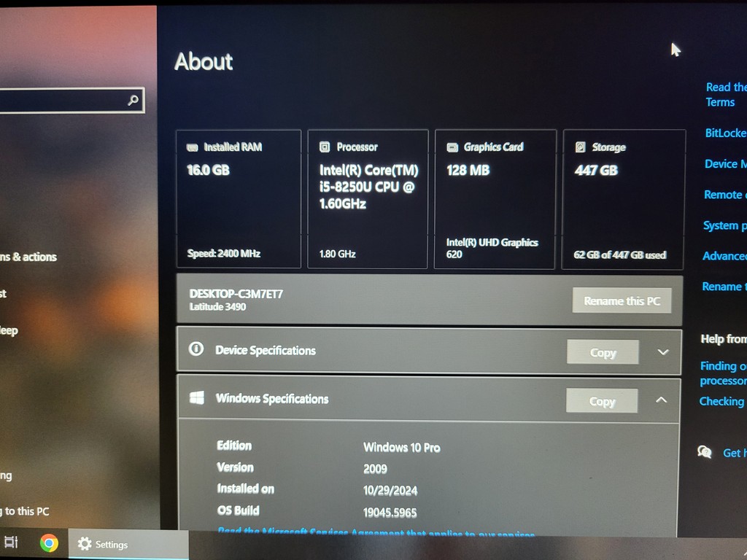Open the System protection link
Image resolution: width=747 pixels, height=560 pixels.
click(724, 225)
